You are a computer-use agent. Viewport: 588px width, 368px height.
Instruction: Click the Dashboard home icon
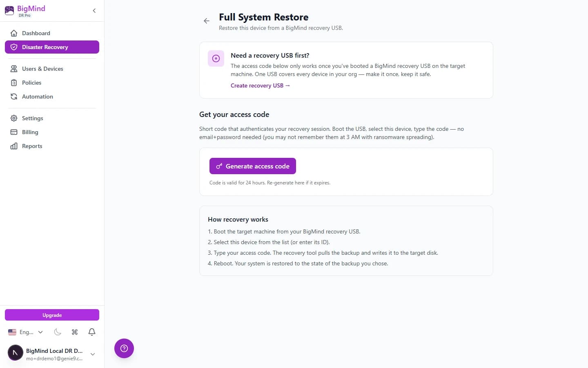[14, 33]
